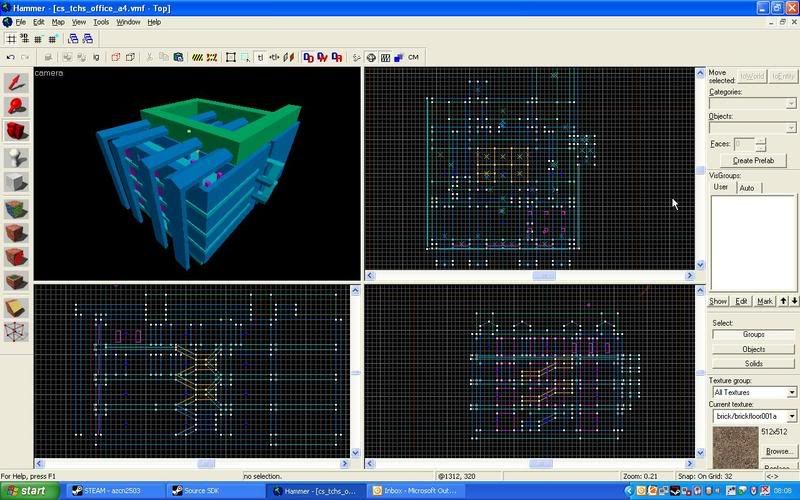Click the Create Prefab button
The image size is (800, 500).
coord(753,160)
